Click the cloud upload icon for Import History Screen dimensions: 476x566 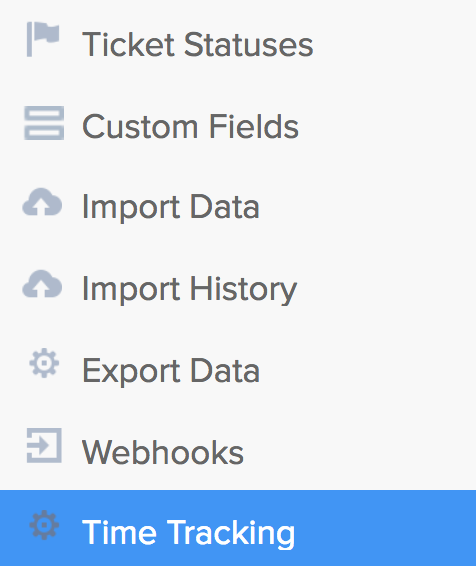point(42,284)
